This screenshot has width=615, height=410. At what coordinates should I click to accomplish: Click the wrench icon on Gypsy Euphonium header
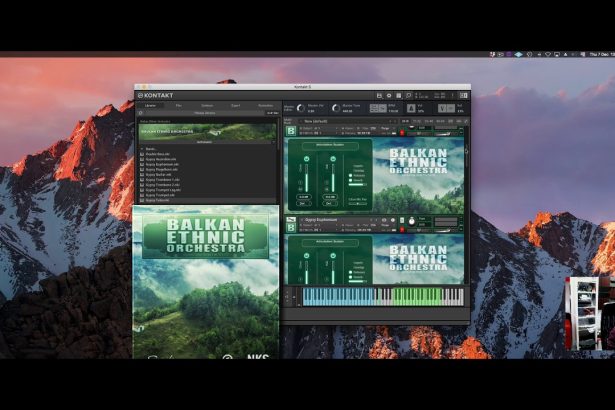tap(291, 218)
